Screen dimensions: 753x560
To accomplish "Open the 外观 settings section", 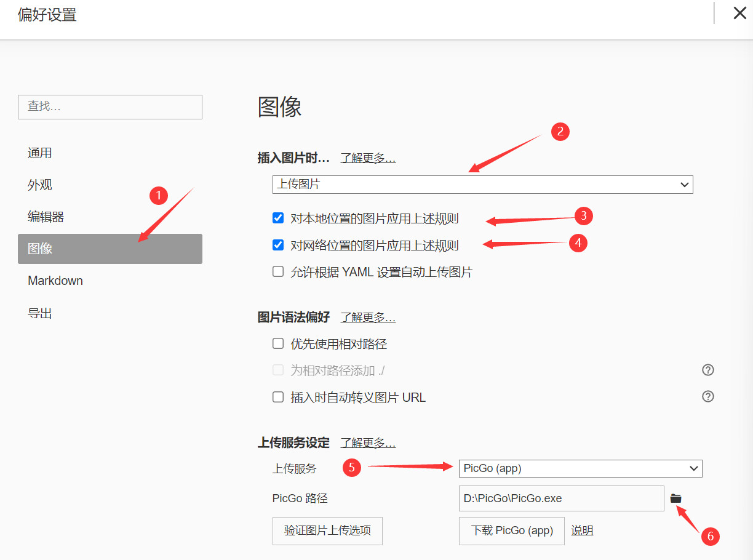I will coord(110,185).
